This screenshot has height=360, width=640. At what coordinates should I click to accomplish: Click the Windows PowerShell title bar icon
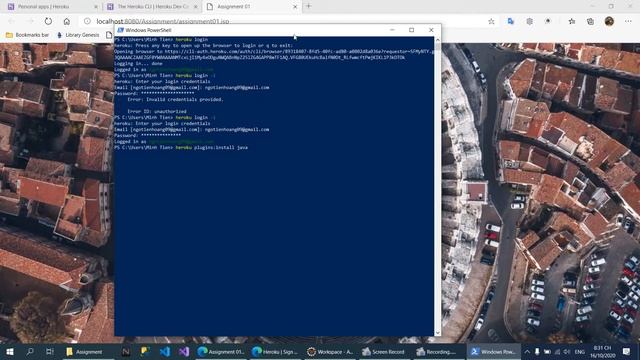120,30
